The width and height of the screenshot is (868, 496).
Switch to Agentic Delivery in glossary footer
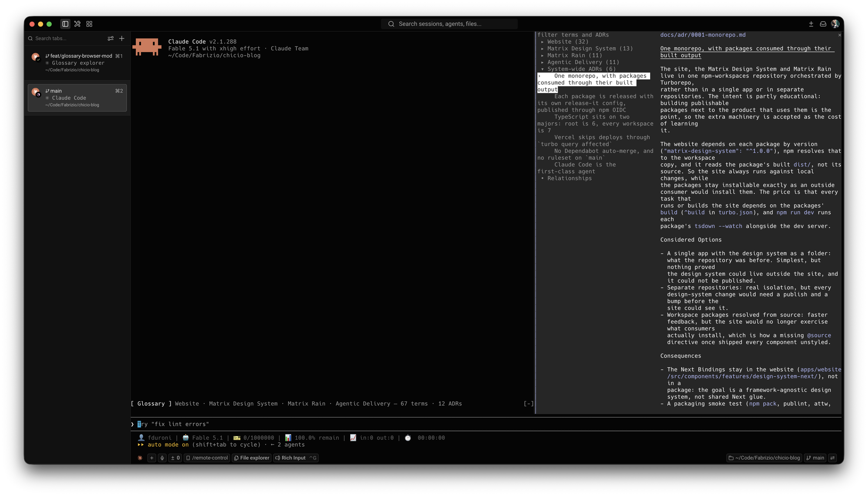click(x=363, y=404)
